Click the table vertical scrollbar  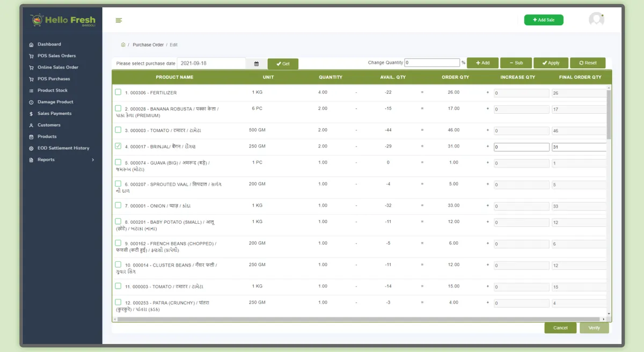609,115
